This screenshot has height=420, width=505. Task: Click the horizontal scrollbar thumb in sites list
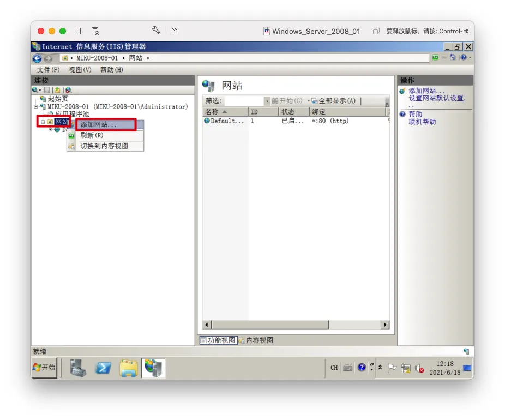point(270,325)
